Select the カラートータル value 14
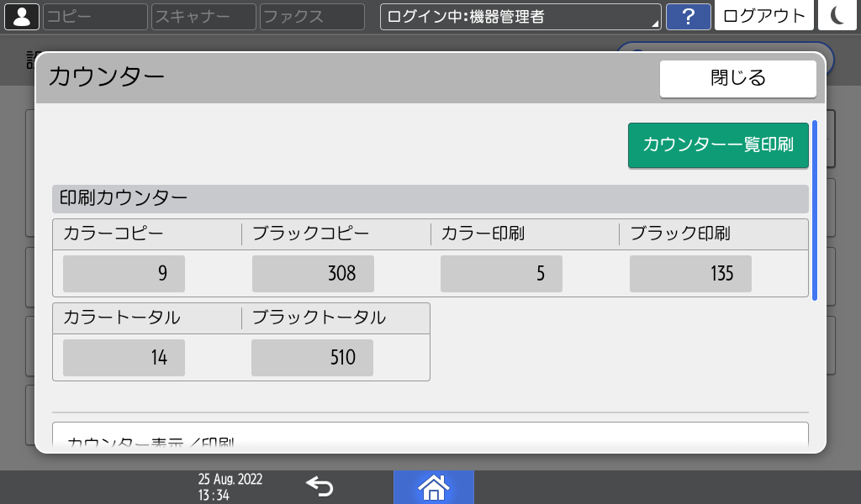Viewport: 861px width, 504px height. 123,357
